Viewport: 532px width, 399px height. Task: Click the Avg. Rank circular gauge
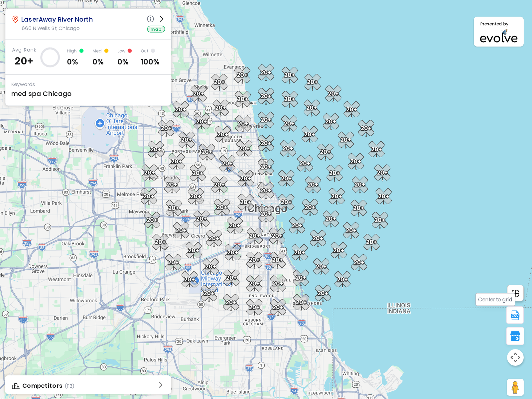[x=50, y=57]
